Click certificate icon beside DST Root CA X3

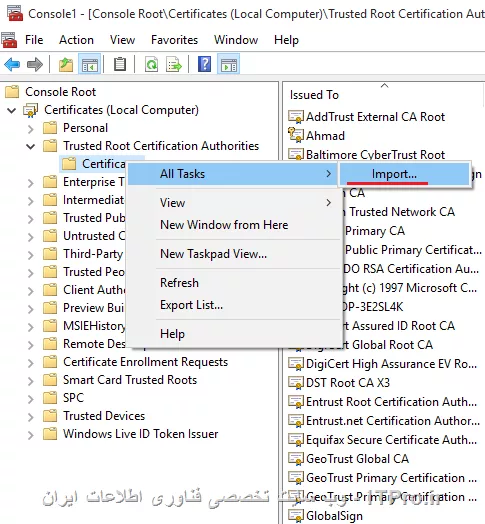296,383
